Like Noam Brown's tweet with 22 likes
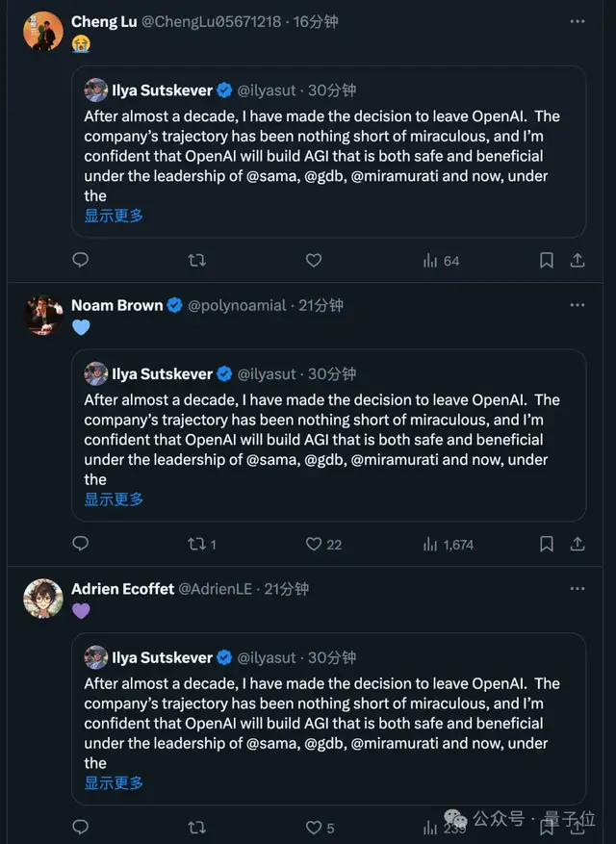 pyautogui.click(x=313, y=544)
